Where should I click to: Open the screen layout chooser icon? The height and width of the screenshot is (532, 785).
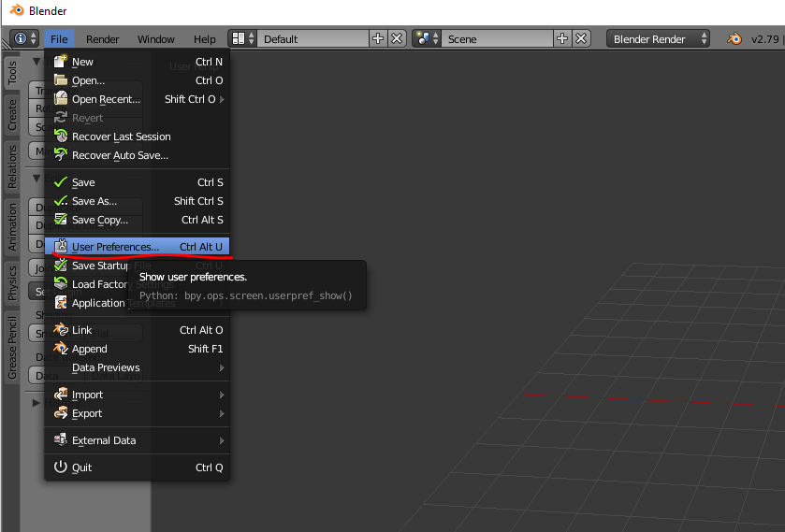click(243, 38)
